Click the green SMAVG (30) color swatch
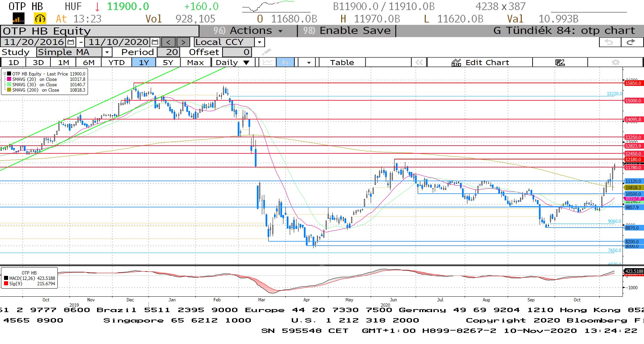The image size is (644, 344). point(9,85)
